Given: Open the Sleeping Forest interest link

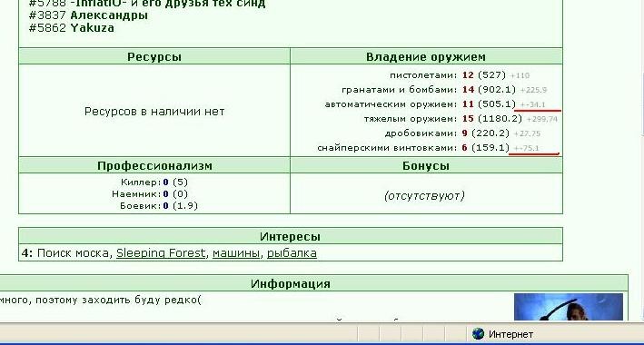Looking at the screenshot, I should point(161,253).
